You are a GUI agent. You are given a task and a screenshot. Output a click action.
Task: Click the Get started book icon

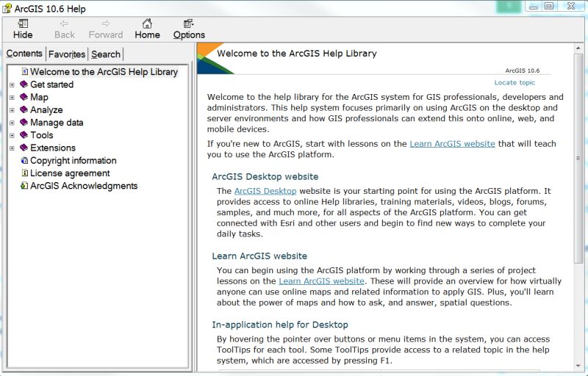24,84
